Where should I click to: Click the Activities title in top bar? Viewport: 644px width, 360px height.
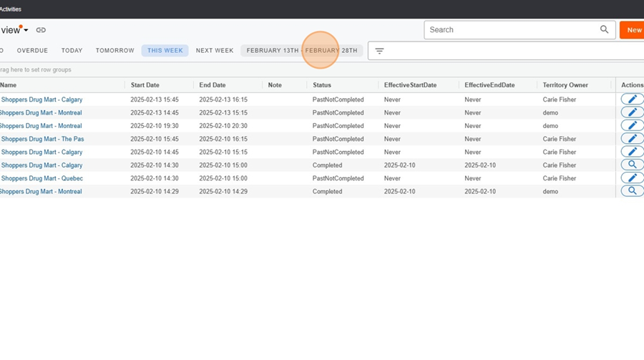click(x=11, y=9)
